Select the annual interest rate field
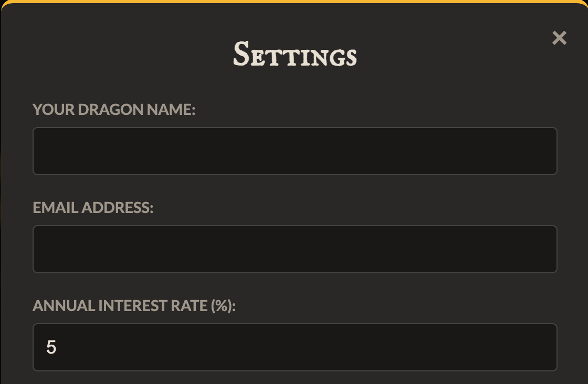This screenshot has height=384, width=588. [294, 347]
